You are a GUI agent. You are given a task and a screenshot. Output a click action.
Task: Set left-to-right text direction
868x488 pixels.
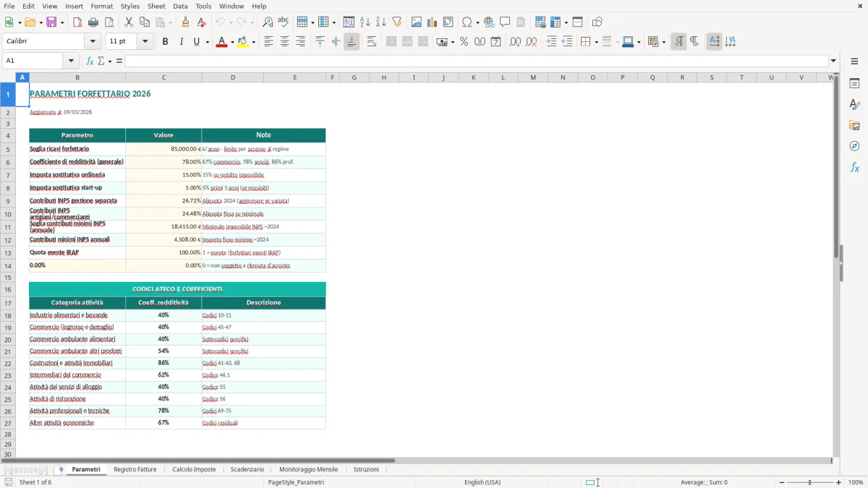click(x=678, y=42)
